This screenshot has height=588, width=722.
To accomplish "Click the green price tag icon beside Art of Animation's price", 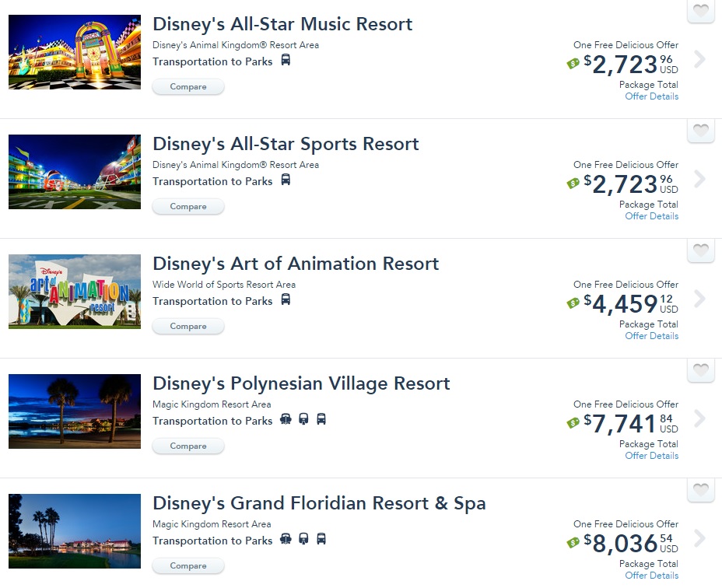I will click(573, 303).
